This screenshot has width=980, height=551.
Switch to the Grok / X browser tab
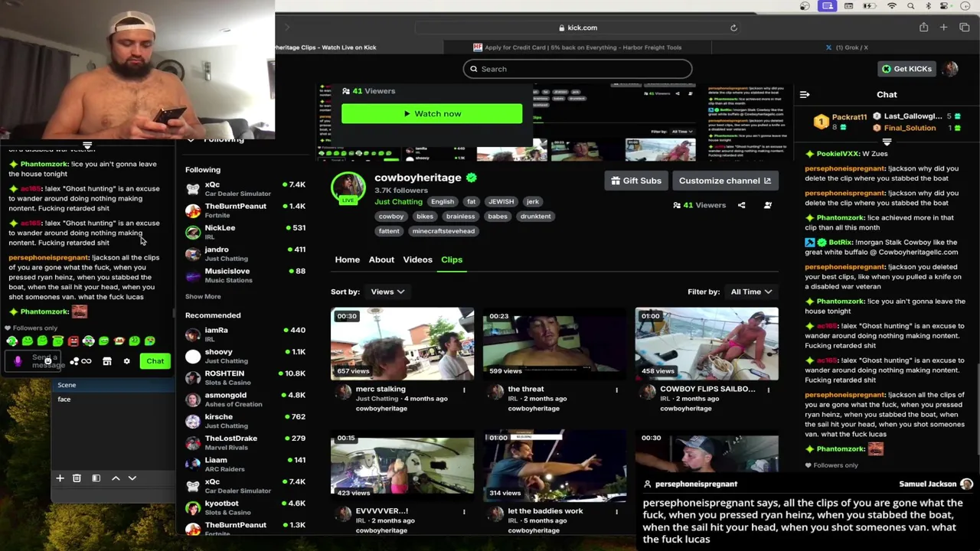[846, 47]
